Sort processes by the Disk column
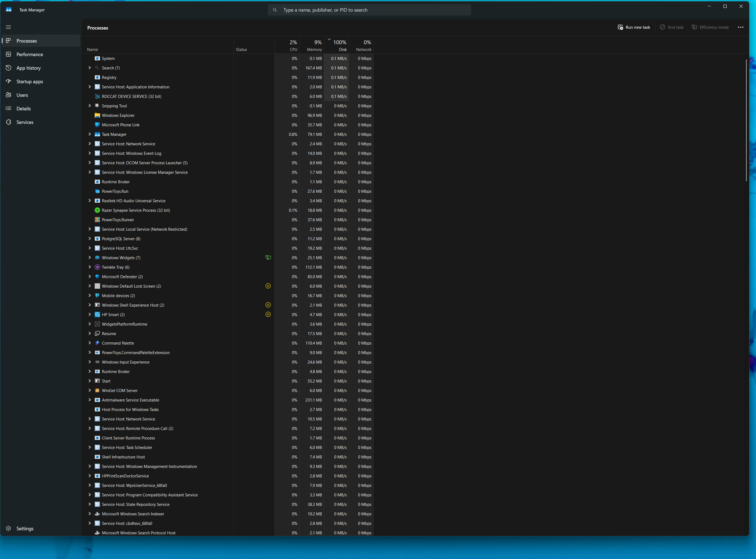This screenshot has height=559, width=756. coord(337,45)
